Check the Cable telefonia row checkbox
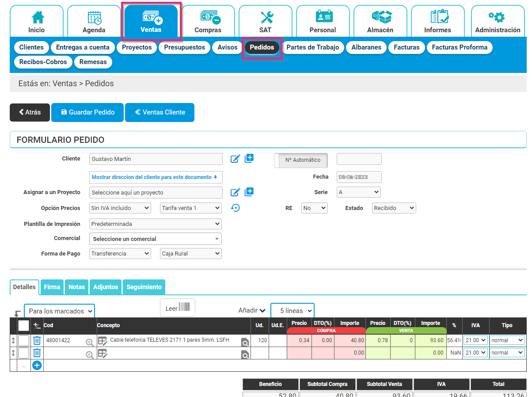The image size is (532, 397). pos(24,340)
